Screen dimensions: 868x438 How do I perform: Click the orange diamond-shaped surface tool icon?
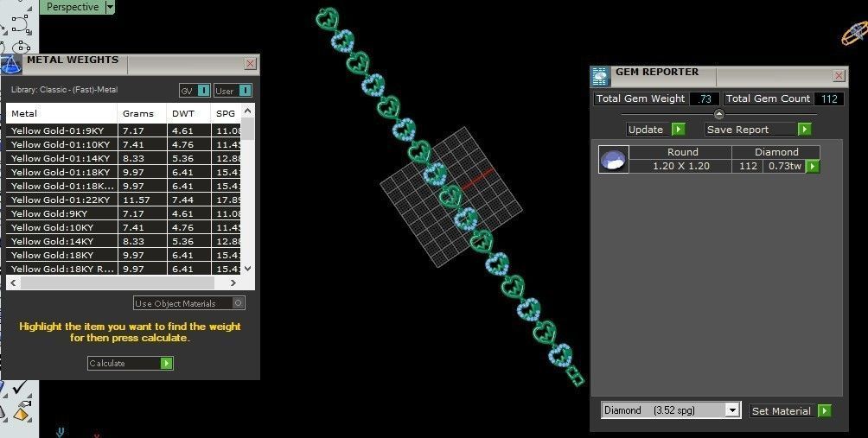click(x=22, y=412)
